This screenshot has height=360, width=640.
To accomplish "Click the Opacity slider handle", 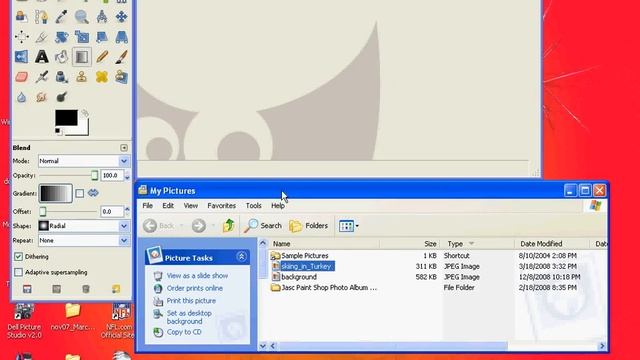I will tap(94, 176).
